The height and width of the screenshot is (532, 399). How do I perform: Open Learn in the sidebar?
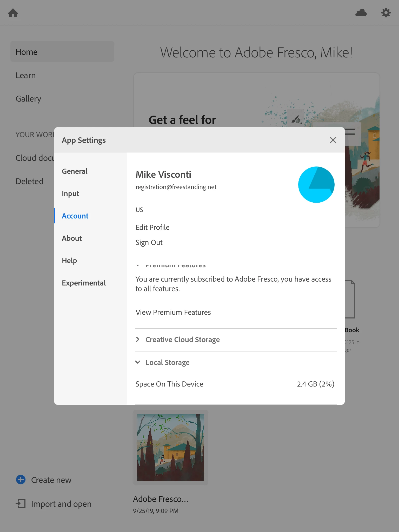(x=26, y=75)
